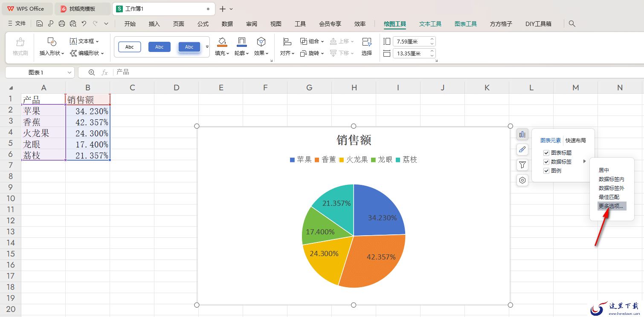Click the Rotate icon
Screen dimensions: 644x317
304,53
